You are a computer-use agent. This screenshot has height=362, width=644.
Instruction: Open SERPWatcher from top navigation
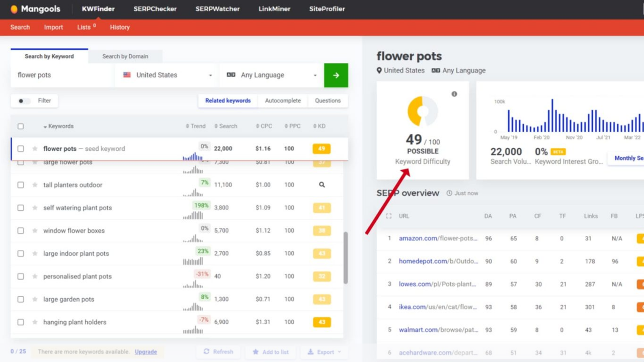tap(218, 9)
